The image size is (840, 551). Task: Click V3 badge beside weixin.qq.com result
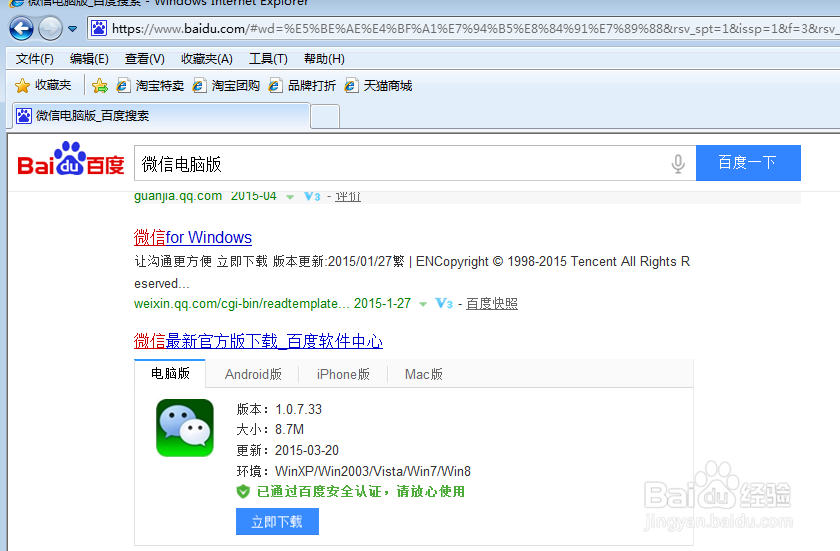(x=444, y=304)
